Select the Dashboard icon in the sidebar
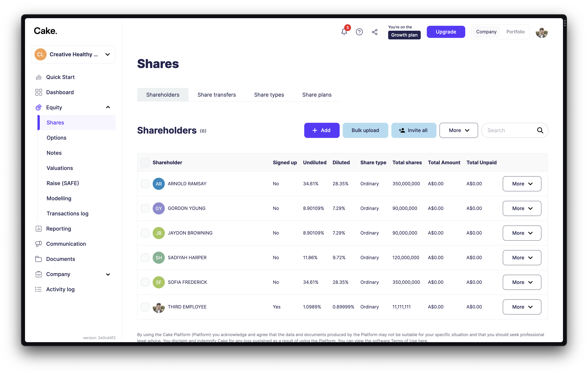Viewport: 588px width, 374px height. point(39,92)
